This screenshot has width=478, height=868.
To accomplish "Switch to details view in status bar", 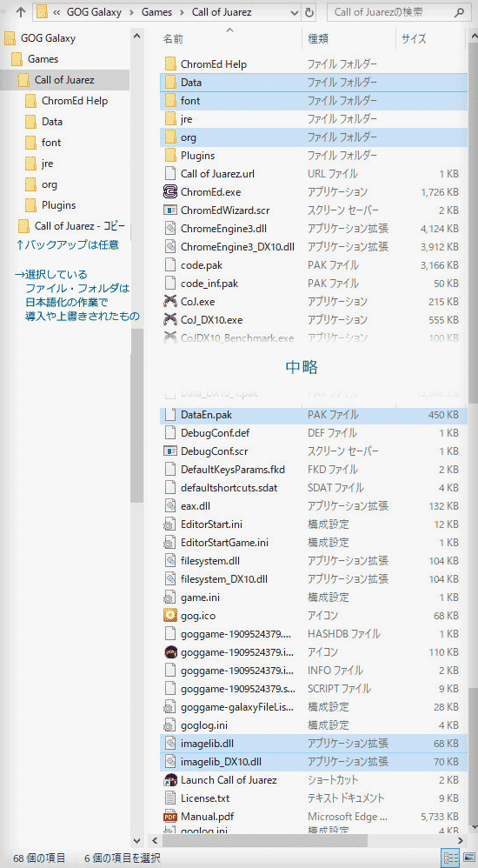I will click(448, 858).
